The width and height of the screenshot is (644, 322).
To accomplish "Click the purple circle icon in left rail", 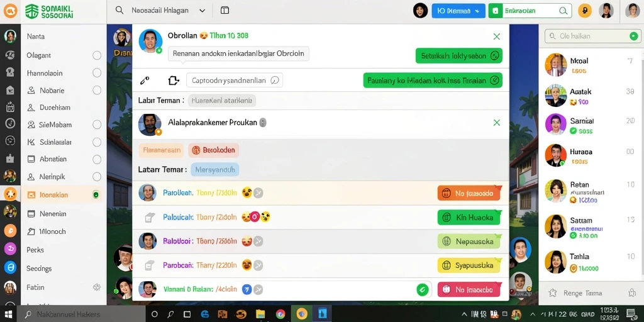I will point(10,248).
